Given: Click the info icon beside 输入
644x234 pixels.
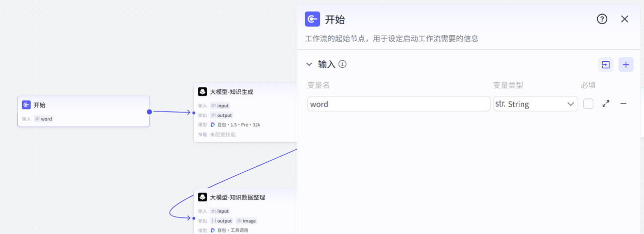Looking at the screenshot, I should pos(343,64).
